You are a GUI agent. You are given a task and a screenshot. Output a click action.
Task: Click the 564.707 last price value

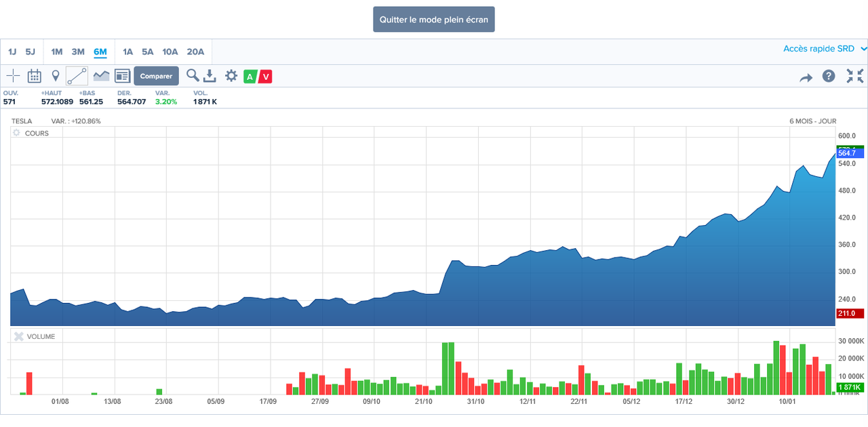[x=132, y=102]
